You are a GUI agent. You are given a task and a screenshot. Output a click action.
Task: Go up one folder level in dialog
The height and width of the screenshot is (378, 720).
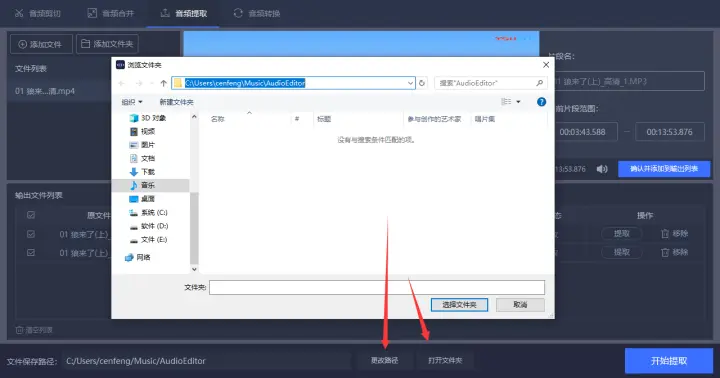click(x=163, y=83)
